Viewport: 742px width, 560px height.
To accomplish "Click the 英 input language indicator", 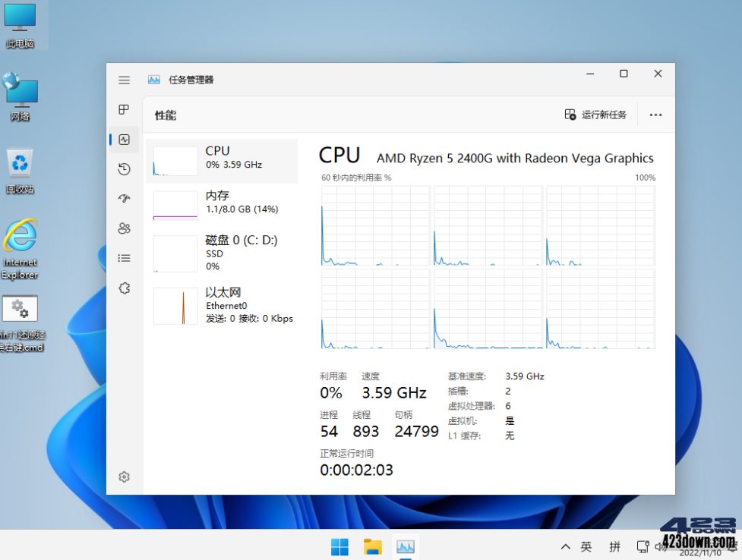I will pyautogui.click(x=586, y=547).
